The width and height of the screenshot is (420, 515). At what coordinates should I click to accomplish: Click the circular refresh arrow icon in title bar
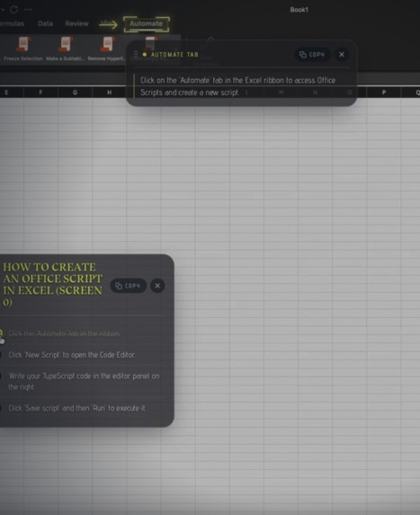tap(13, 10)
